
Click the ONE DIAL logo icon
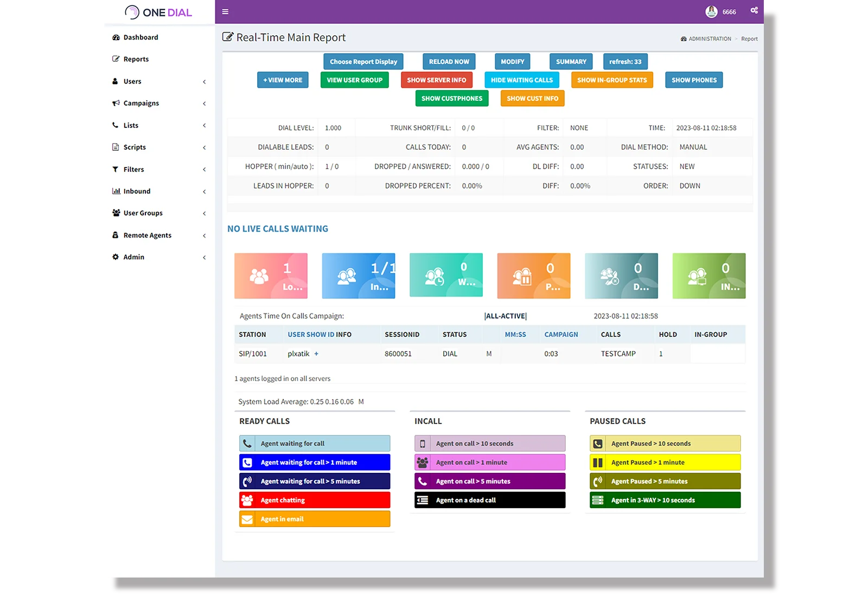[x=132, y=11]
